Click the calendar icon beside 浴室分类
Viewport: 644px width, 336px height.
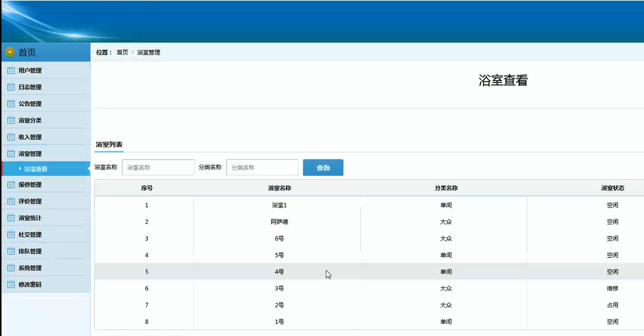(11, 121)
